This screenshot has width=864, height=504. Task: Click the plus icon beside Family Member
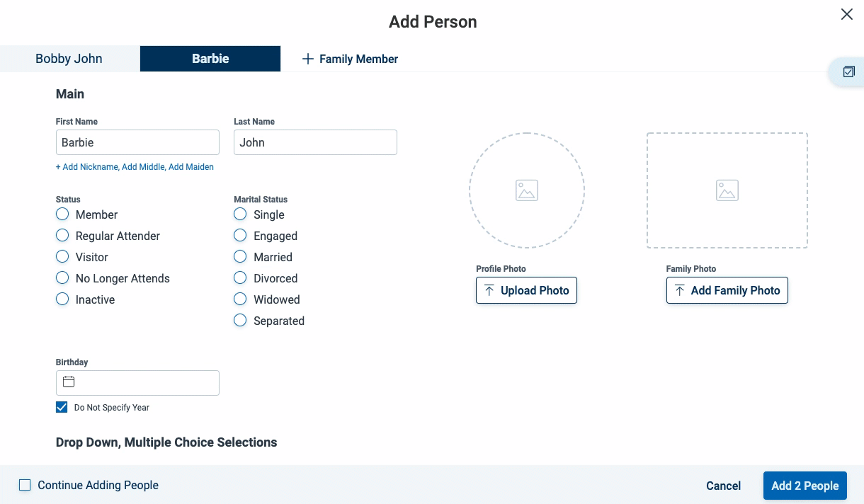point(307,59)
